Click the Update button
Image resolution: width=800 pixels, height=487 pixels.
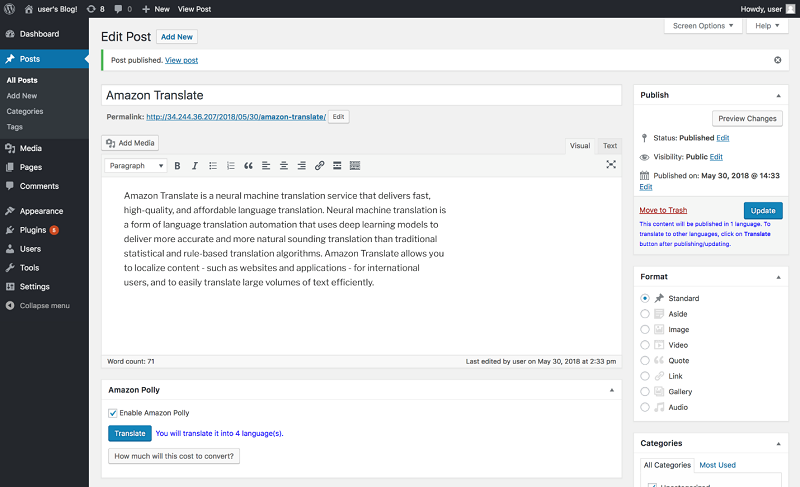(x=763, y=211)
